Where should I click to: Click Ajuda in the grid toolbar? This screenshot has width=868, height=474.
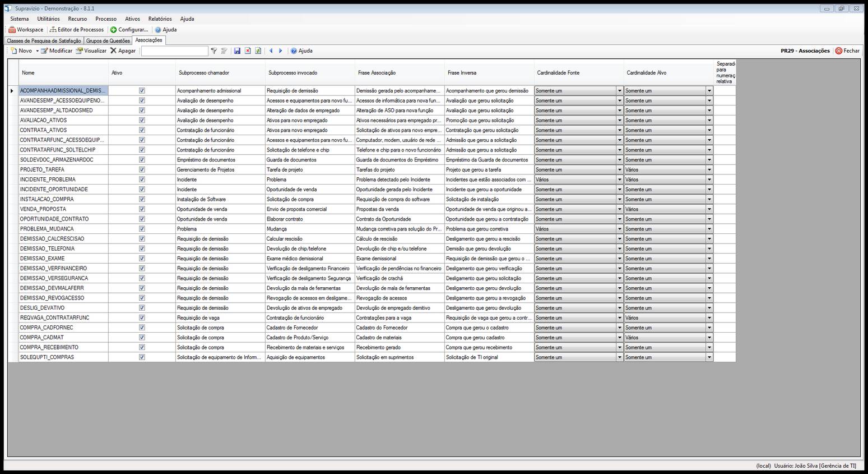click(x=301, y=50)
